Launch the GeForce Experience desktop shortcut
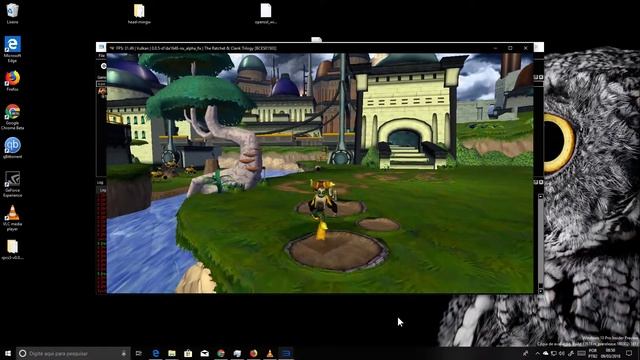Viewport: 640px width, 360px height. pyautogui.click(x=12, y=184)
